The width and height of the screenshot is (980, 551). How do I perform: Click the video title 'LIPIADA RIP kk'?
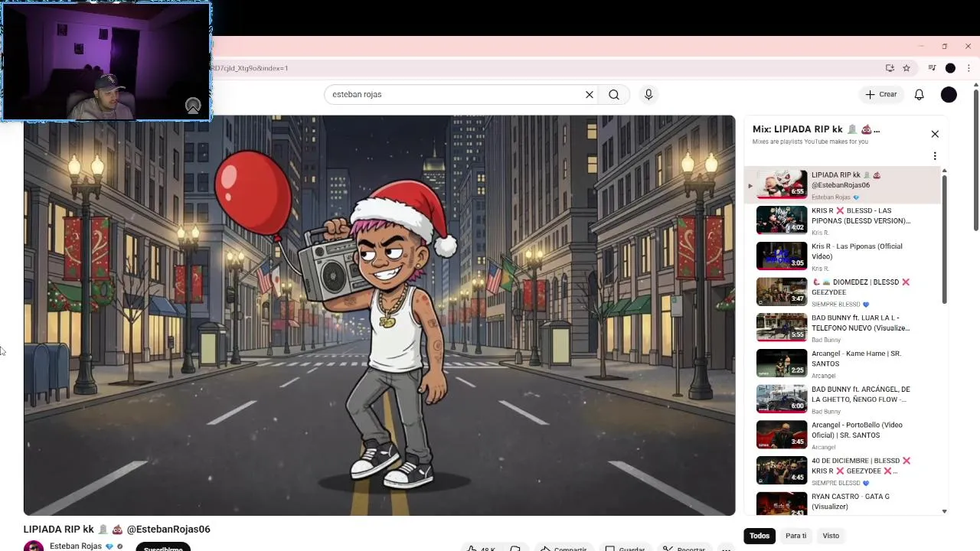click(116, 529)
